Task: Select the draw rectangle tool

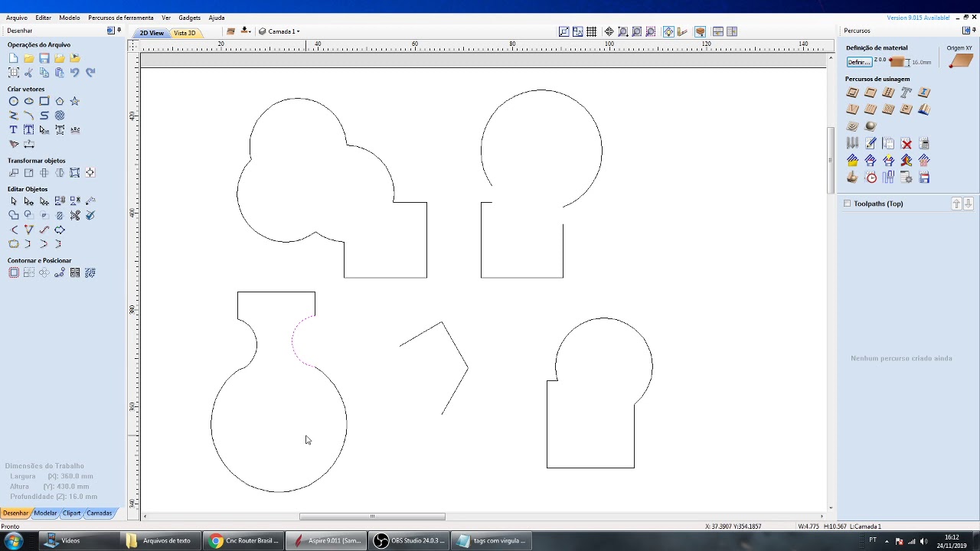Action: [x=44, y=101]
